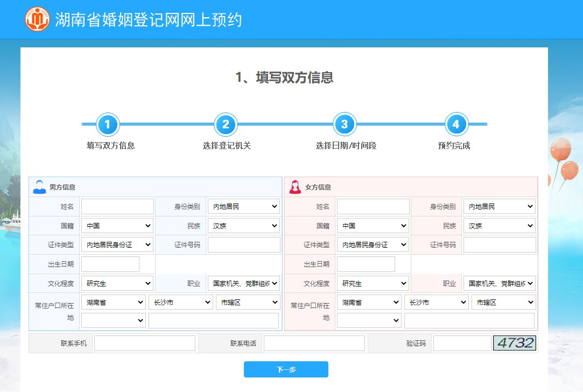Screen dimensions: 583x392
Task: Focus the 联系手机 input field
Action: tap(144, 343)
